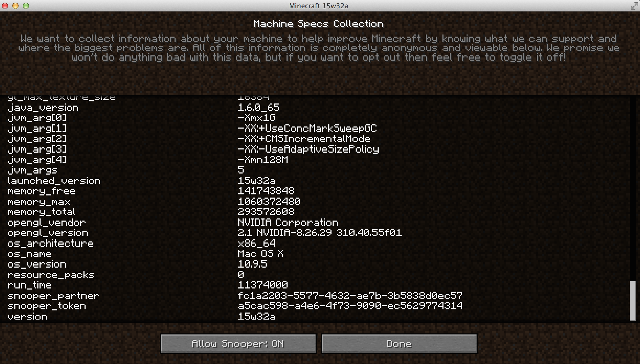The width and height of the screenshot is (640, 364).
Task: Click the os_architecture x86_64 value
Action: pos(256,244)
